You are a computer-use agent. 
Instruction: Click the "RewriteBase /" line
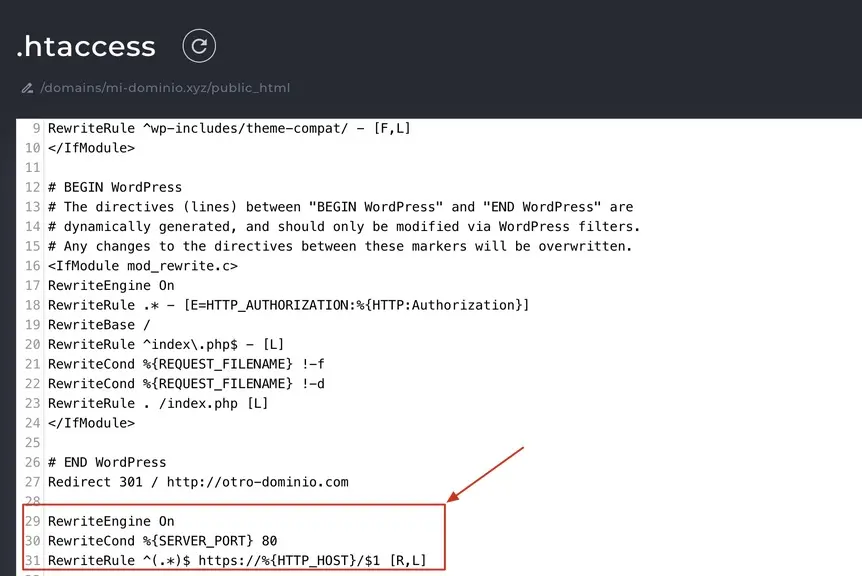click(99, 325)
